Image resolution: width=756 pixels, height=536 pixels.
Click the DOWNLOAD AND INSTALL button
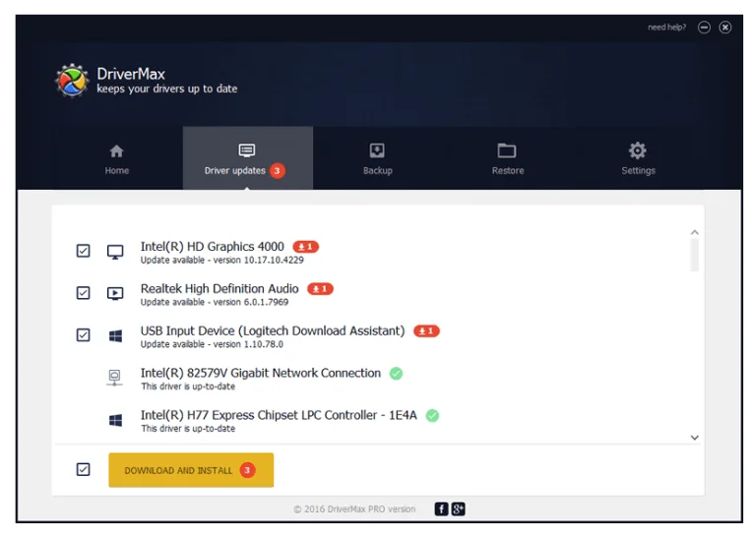[191, 470]
